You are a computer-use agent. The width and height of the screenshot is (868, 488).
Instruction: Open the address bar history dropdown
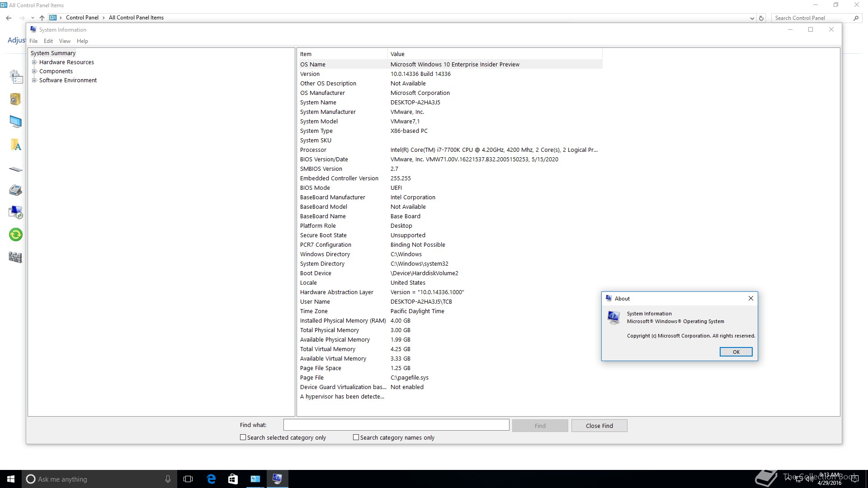[752, 19]
